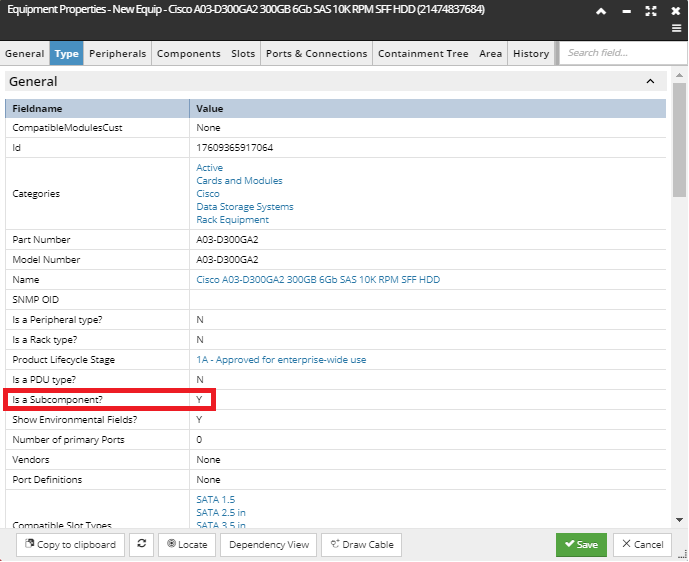
Task: Click the Draw Cable button
Action: click(x=361, y=544)
